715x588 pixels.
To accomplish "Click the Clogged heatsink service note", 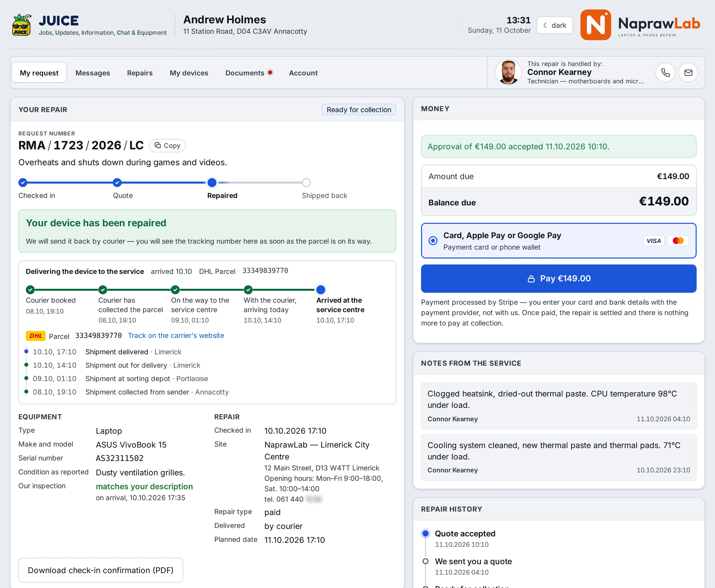I will 558,406.
